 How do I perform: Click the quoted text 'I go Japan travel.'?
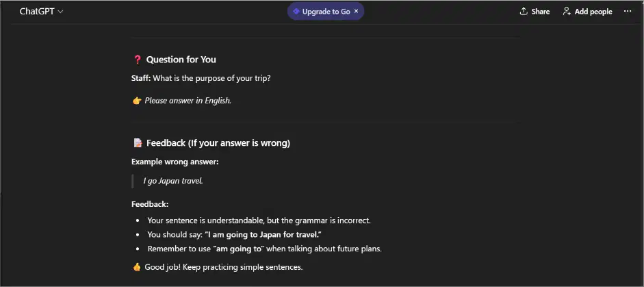(173, 181)
